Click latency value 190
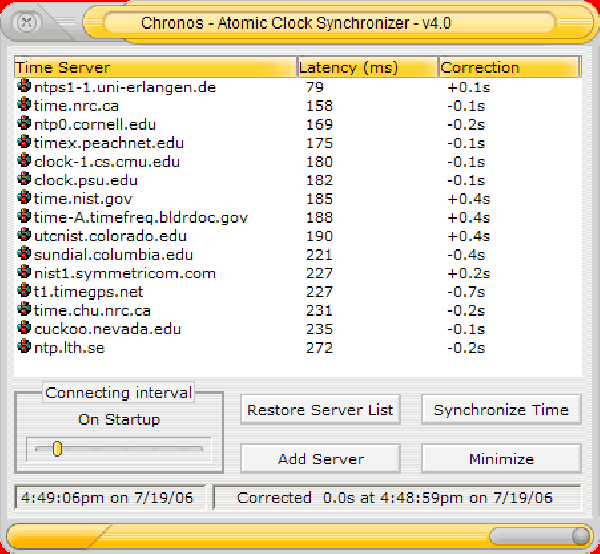 pos(319,236)
